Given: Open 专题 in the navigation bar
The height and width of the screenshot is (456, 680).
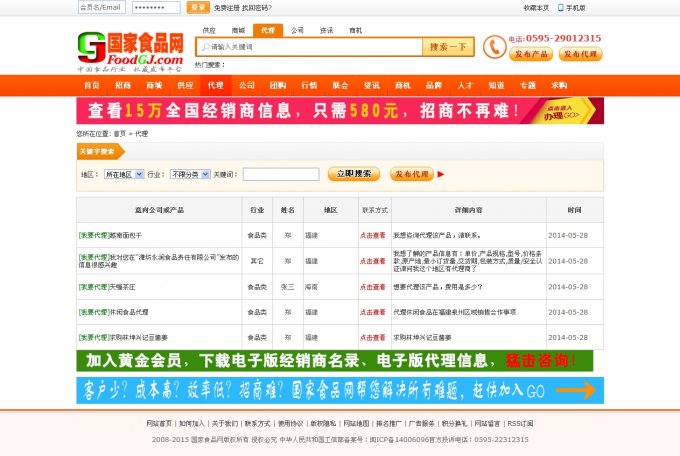Looking at the screenshot, I should click(528, 85).
